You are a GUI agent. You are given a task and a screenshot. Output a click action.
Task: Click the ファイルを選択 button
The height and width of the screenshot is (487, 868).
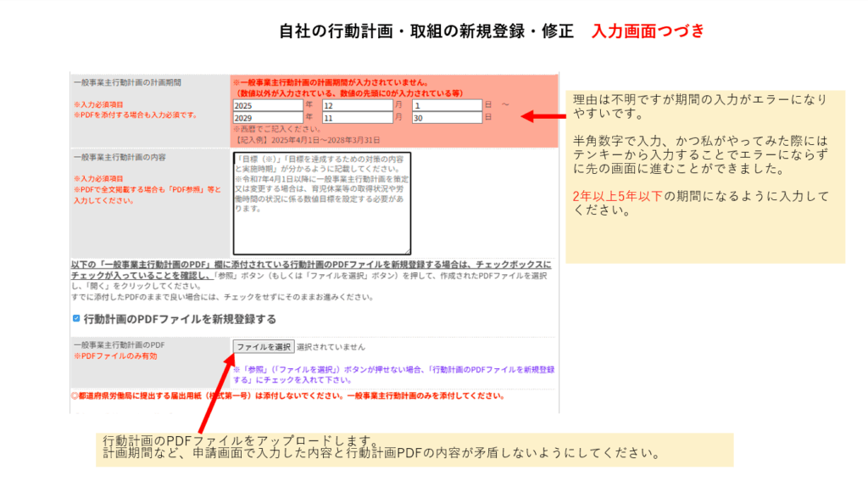(x=264, y=347)
